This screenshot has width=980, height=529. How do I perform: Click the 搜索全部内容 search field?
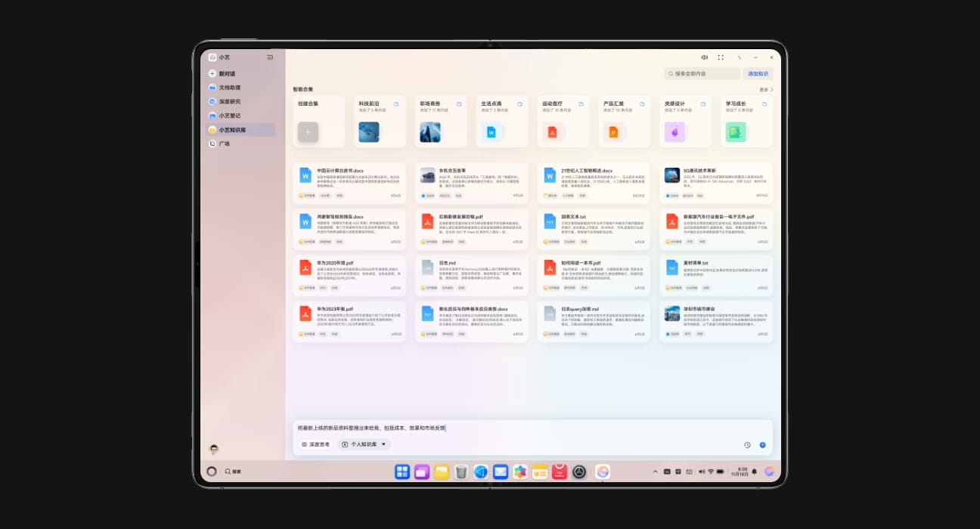[x=702, y=74]
